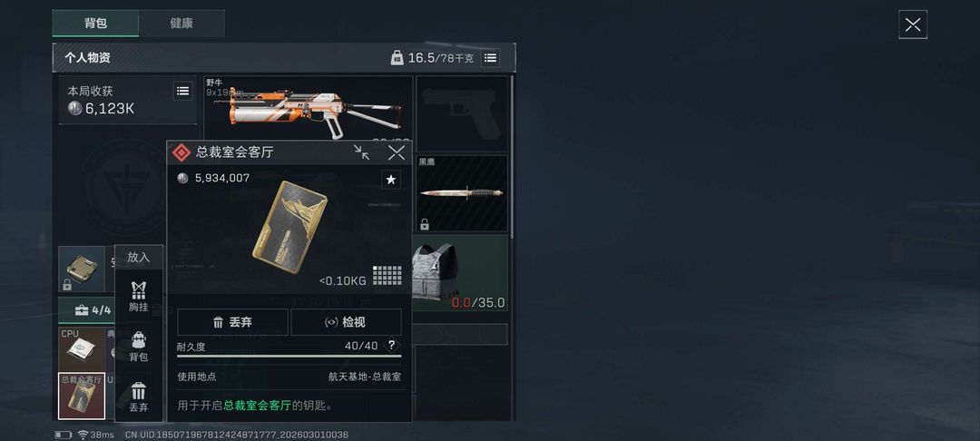
Task: Move item to 胸挂 chest rig
Action: pyautogui.click(x=139, y=297)
